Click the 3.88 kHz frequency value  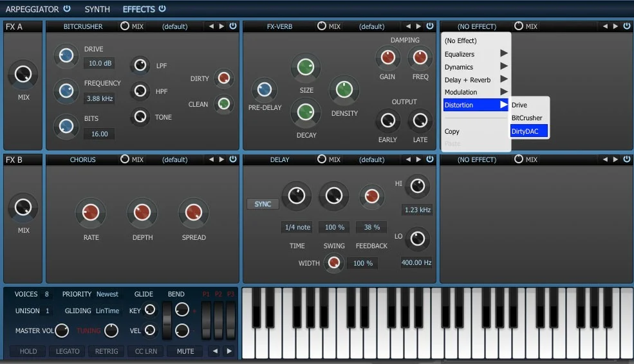(100, 98)
